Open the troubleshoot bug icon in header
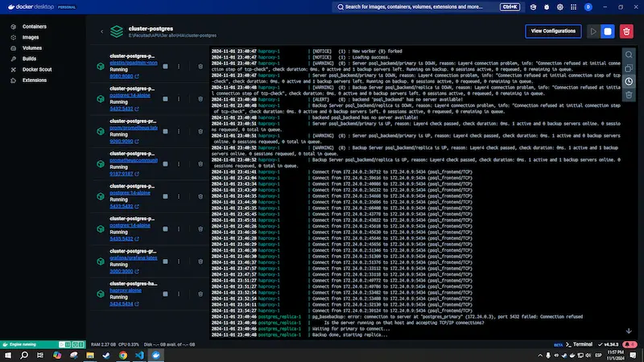Image resolution: width=644 pixels, height=362 pixels. click(x=547, y=7)
